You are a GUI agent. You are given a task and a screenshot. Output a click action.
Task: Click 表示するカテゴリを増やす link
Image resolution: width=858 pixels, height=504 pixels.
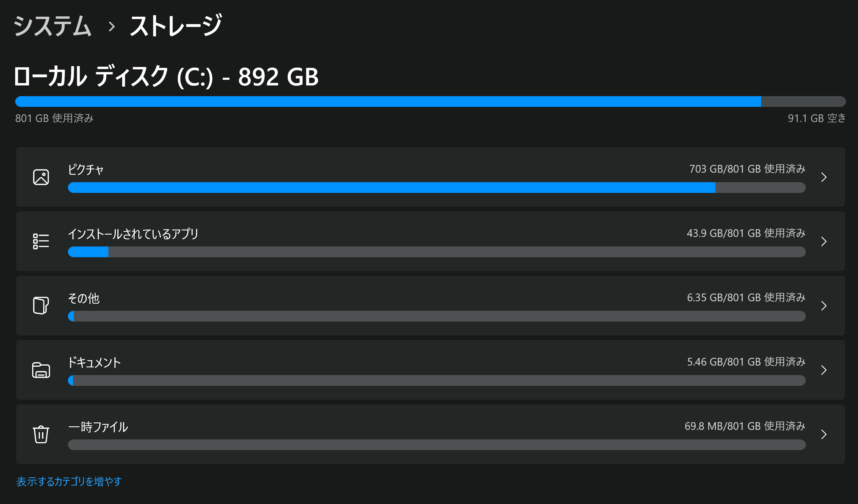click(x=69, y=481)
